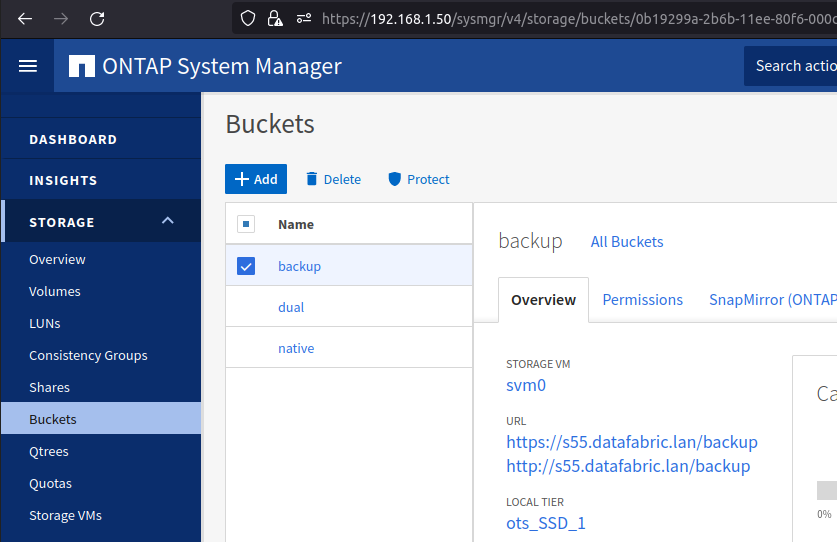
Task: Open the Volumes page
Action: pyautogui.click(x=54, y=292)
